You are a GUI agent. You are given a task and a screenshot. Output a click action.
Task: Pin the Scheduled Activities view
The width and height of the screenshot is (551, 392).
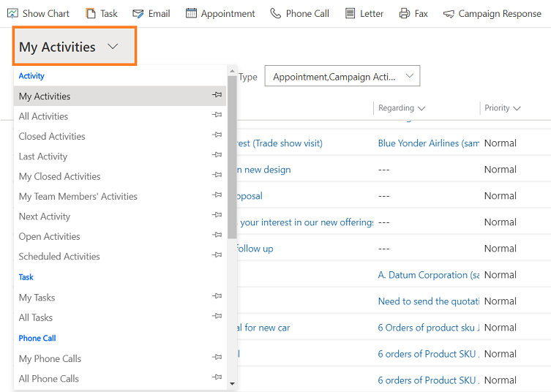pyautogui.click(x=217, y=255)
